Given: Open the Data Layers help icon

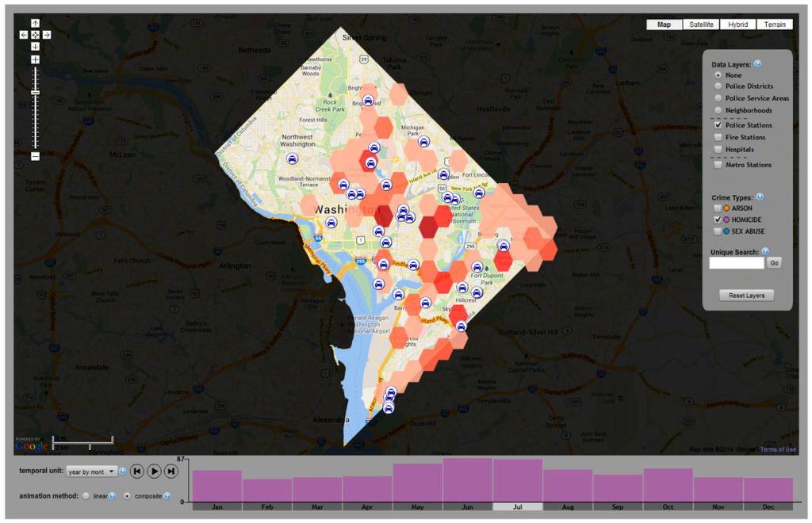Looking at the screenshot, I should coord(758,64).
